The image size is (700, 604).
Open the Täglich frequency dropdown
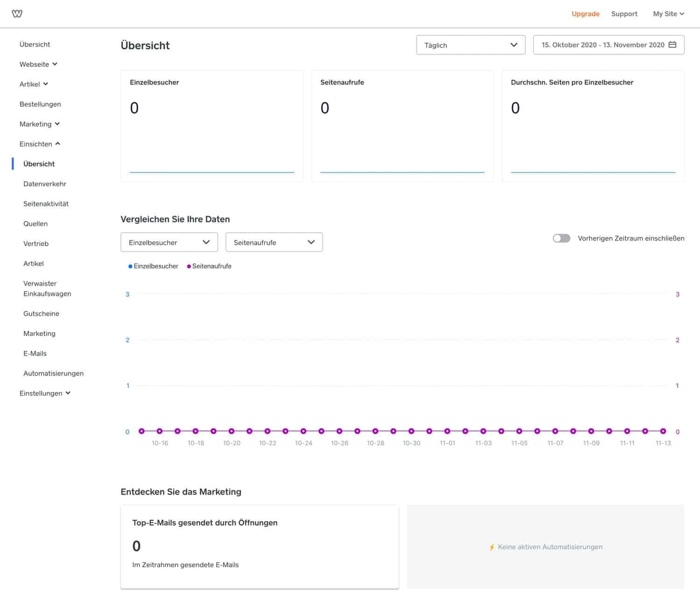[470, 45]
